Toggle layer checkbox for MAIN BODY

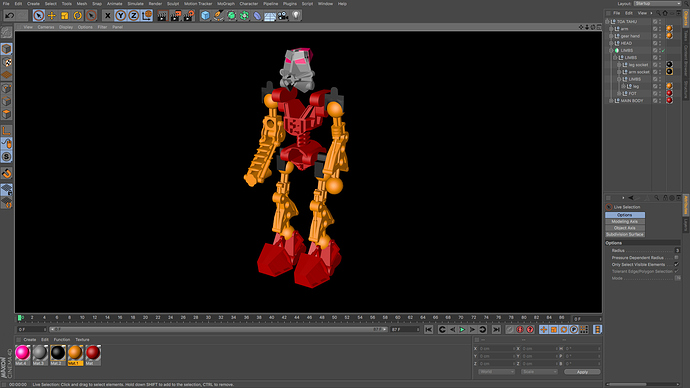(x=655, y=101)
